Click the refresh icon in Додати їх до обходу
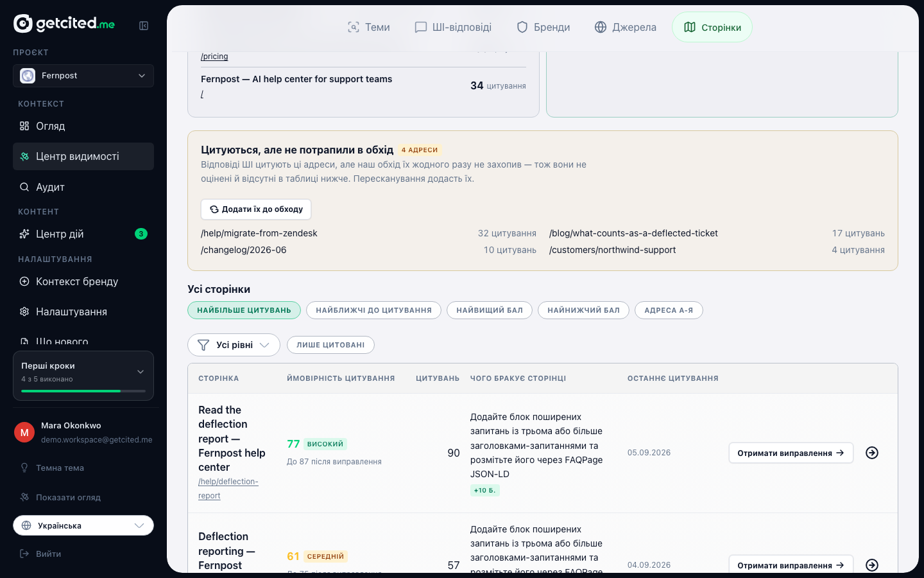924x578 pixels. pyautogui.click(x=214, y=209)
